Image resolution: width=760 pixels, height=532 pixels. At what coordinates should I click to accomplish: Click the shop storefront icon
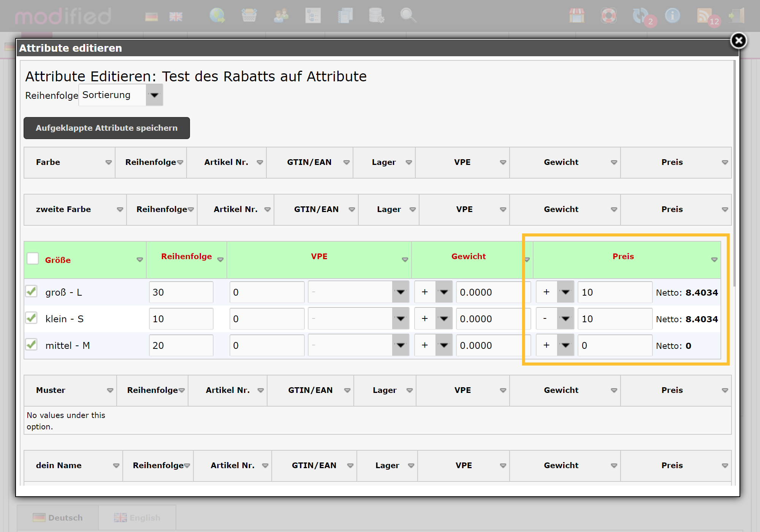tap(576, 16)
